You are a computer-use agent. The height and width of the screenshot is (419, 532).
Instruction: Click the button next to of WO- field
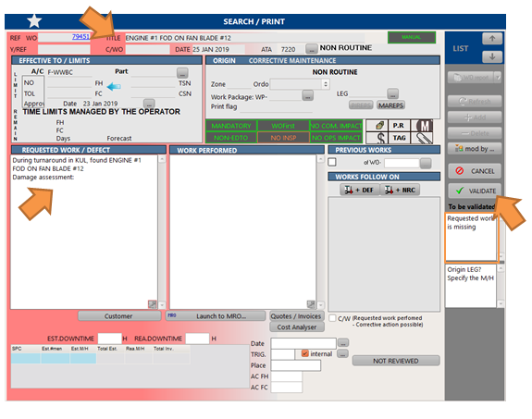[426, 163]
